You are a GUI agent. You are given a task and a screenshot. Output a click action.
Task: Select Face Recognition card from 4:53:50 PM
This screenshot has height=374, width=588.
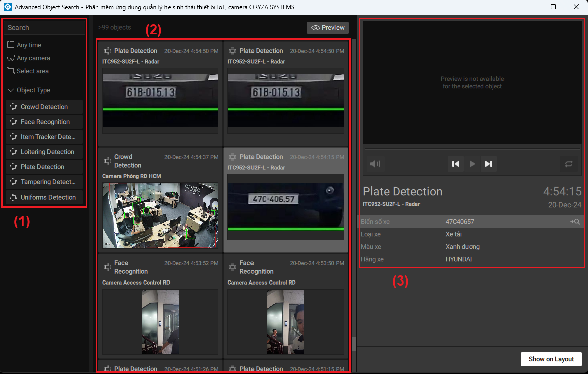pos(286,306)
